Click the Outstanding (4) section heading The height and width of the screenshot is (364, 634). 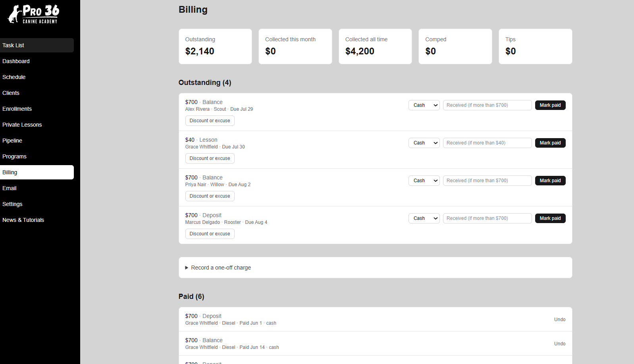(x=205, y=83)
